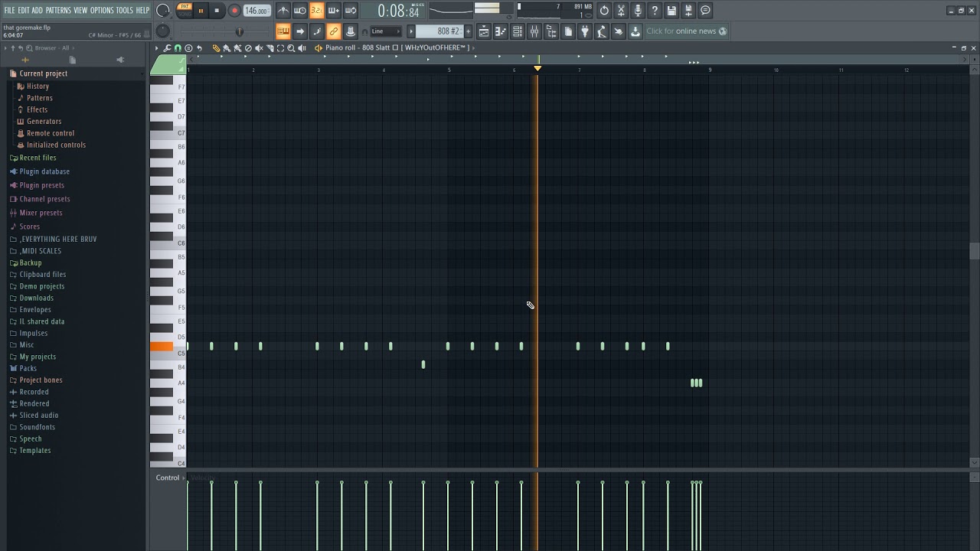
Task: Open the FILE menu
Action: [x=9, y=10]
